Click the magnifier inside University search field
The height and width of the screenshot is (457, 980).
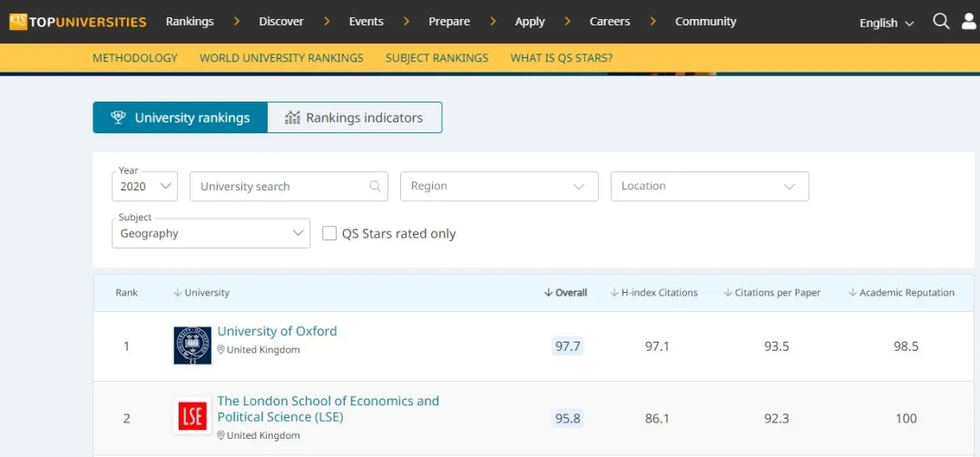tap(375, 186)
